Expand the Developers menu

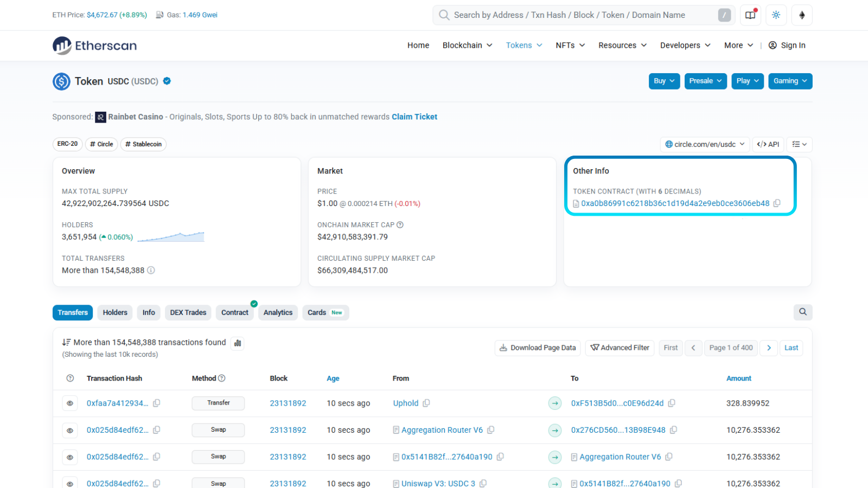[685, 46]
